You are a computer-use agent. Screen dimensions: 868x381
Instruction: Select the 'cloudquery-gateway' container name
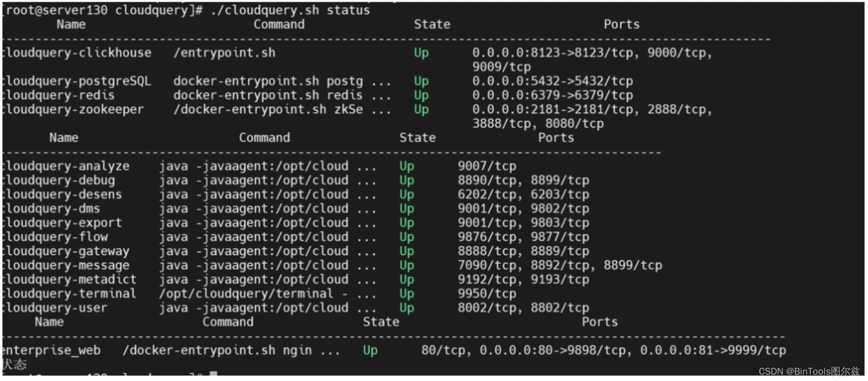coord(66,252)
